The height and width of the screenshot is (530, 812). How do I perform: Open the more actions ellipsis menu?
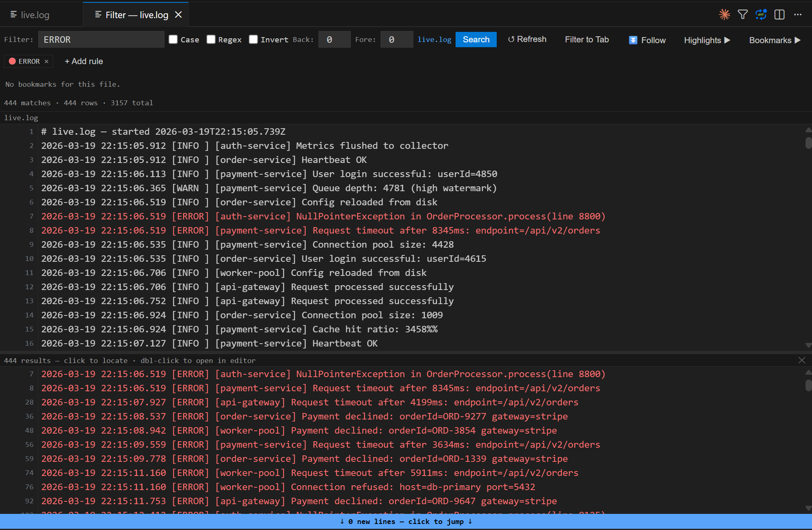tap(798, 15)
